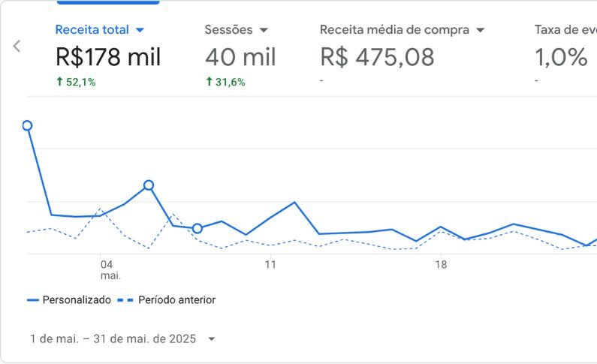Toggle the Personalizado legend series
This screenshot has width=597, height=364.
coord(77,300)
